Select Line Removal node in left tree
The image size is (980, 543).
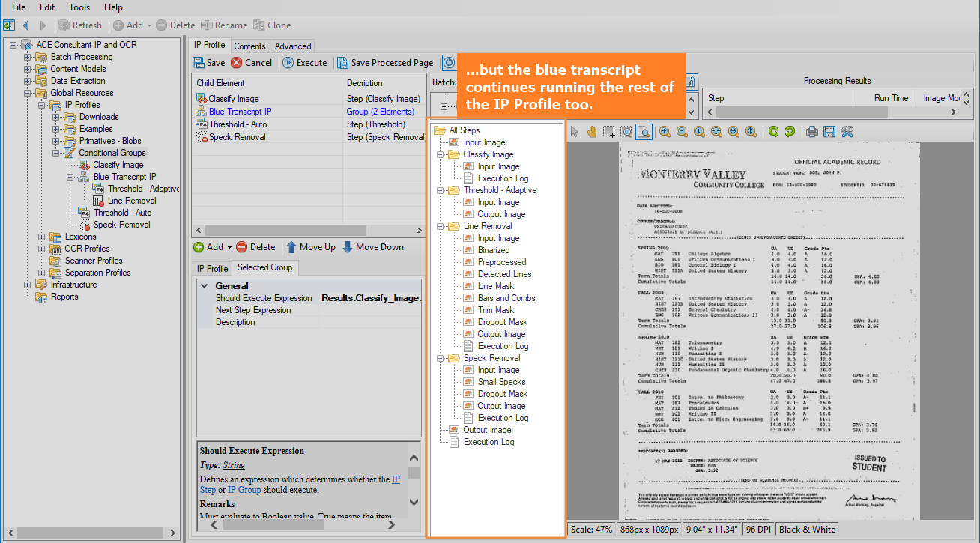click(x=132, y=201)
